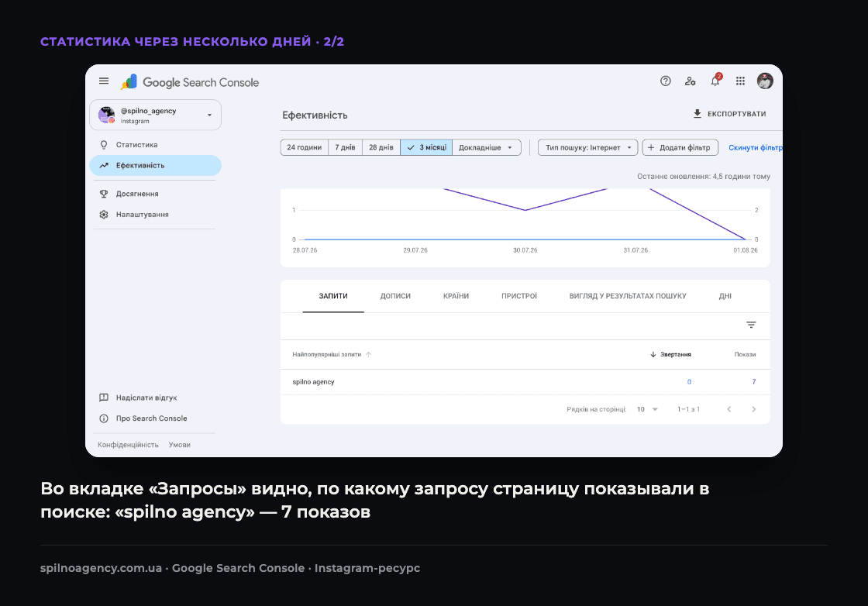Viewport: 868px width, 606px height.
Task: Open the Google apps grid
Action: (x=740, y=81)
